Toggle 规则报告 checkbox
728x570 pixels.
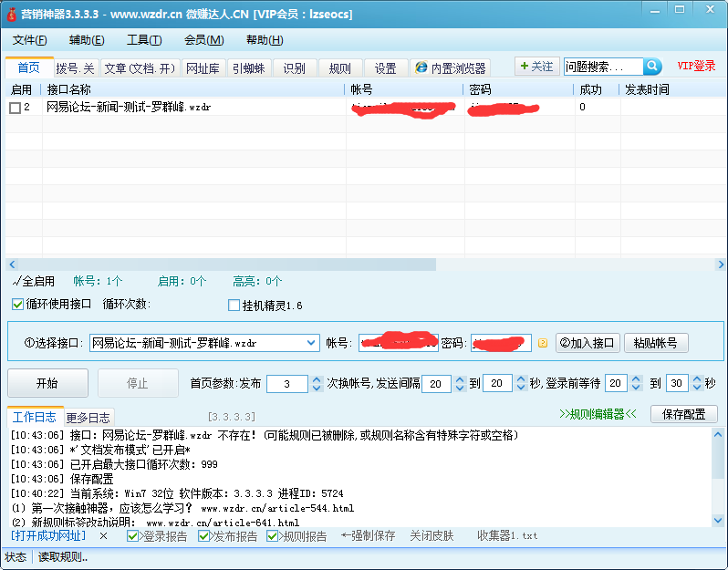coord(273,536)
